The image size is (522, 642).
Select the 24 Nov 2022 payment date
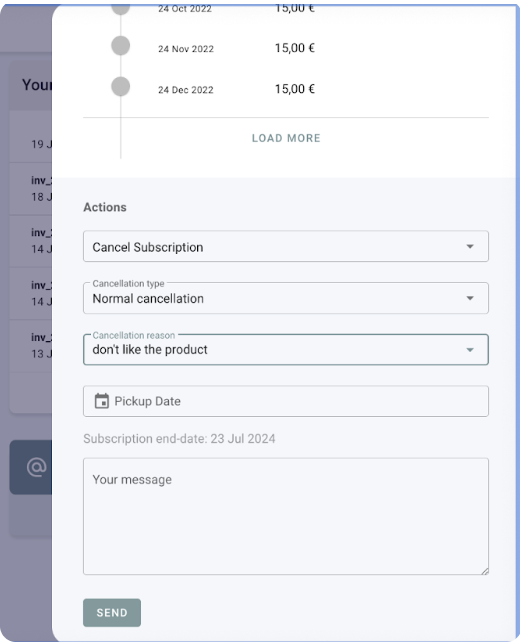(186, 49)
